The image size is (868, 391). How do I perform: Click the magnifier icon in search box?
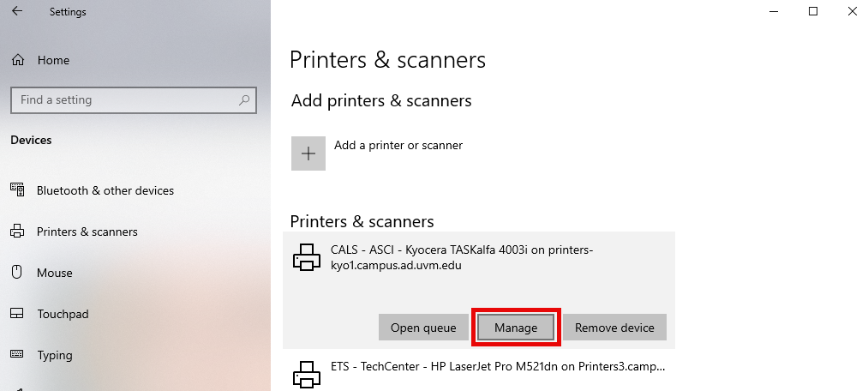click(244, 100)
